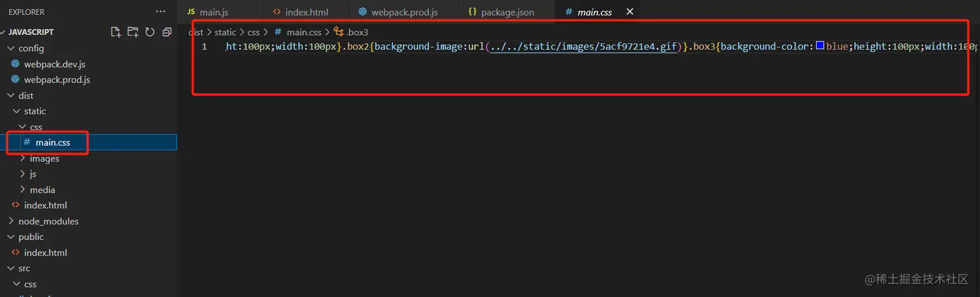The width and height of the screenshot is (980, 297).
Task: Collapse all folders in Explorer
Action: 167,32
